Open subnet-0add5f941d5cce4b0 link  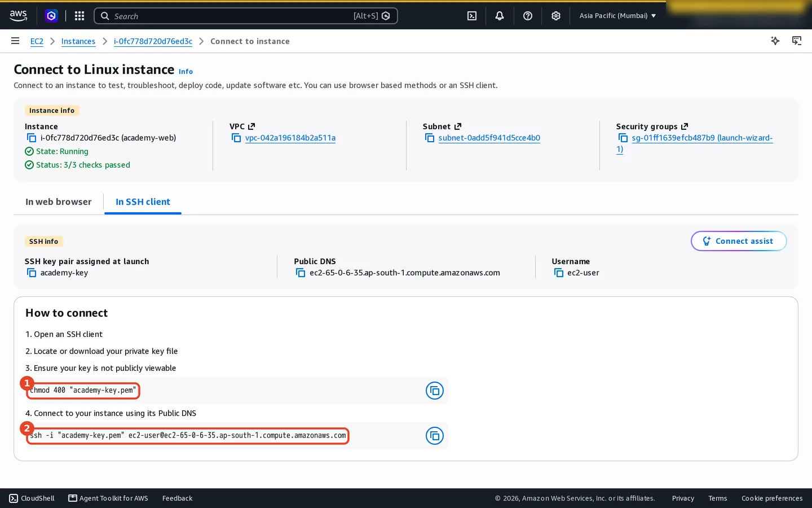489,138
